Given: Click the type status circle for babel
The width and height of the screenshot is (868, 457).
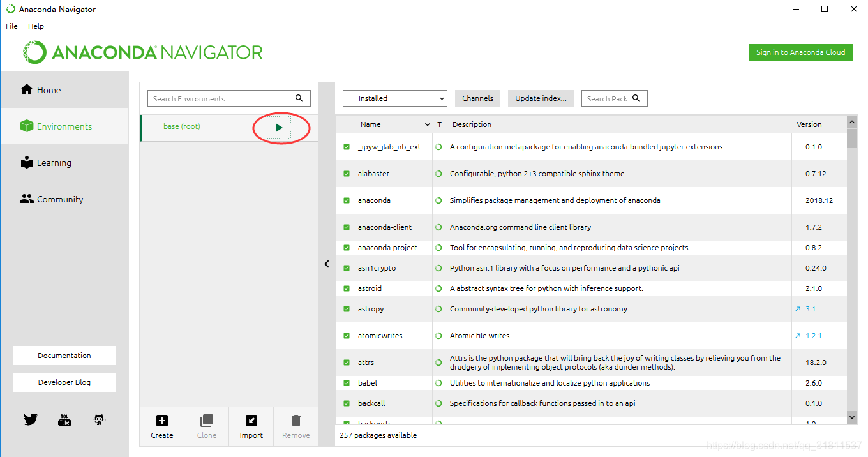Looking at the screenshot, I should point(438,383).
